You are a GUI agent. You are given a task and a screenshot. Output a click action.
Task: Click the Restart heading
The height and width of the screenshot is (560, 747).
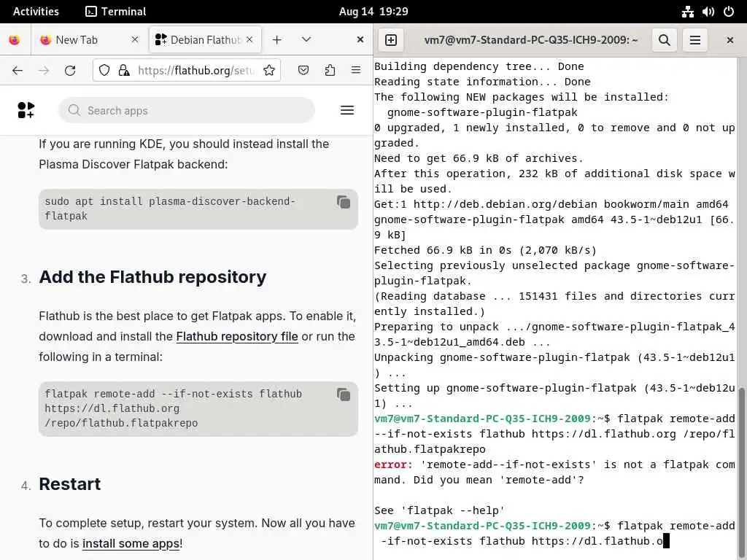(x=69, y=484)
